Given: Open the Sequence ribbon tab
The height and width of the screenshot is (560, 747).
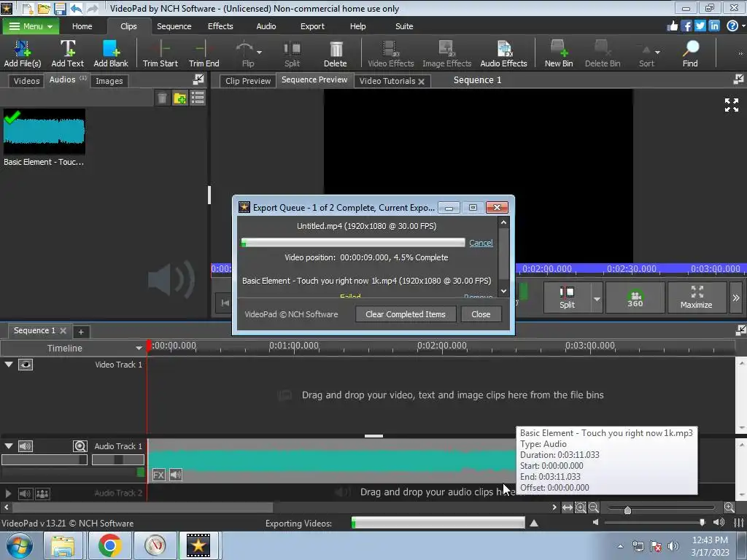Looking at the screenshot, I should (174, 26).
